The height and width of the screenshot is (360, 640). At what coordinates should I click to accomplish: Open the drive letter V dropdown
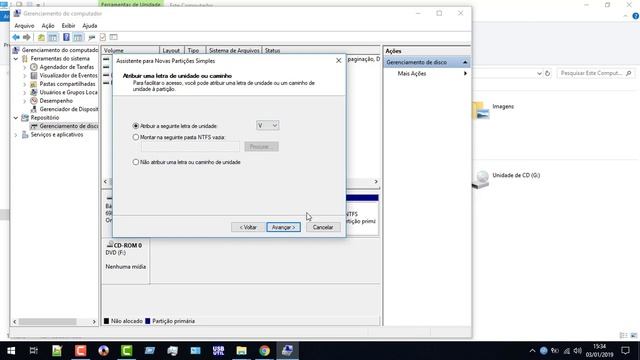[x=268, y=125]
